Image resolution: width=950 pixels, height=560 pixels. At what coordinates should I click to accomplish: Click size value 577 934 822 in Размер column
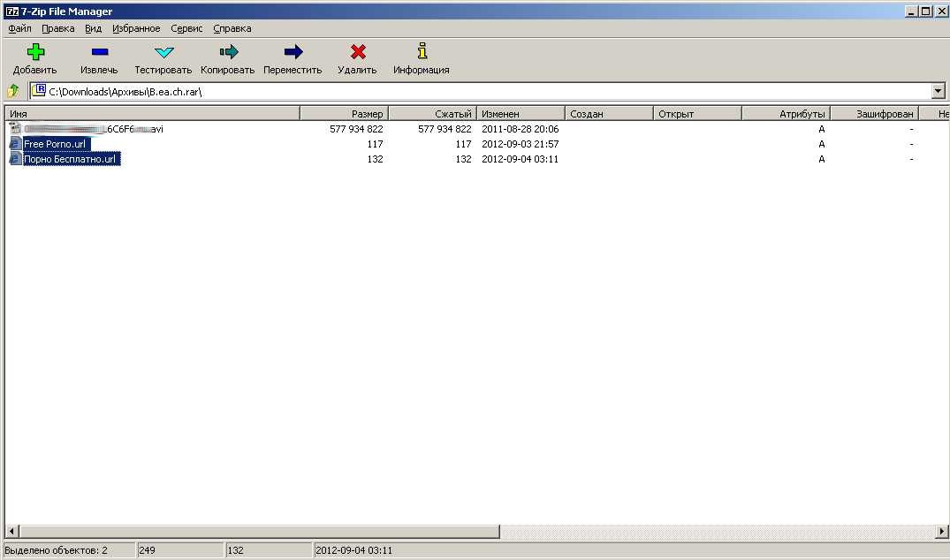pyautogui.click(x=356, y=129)
